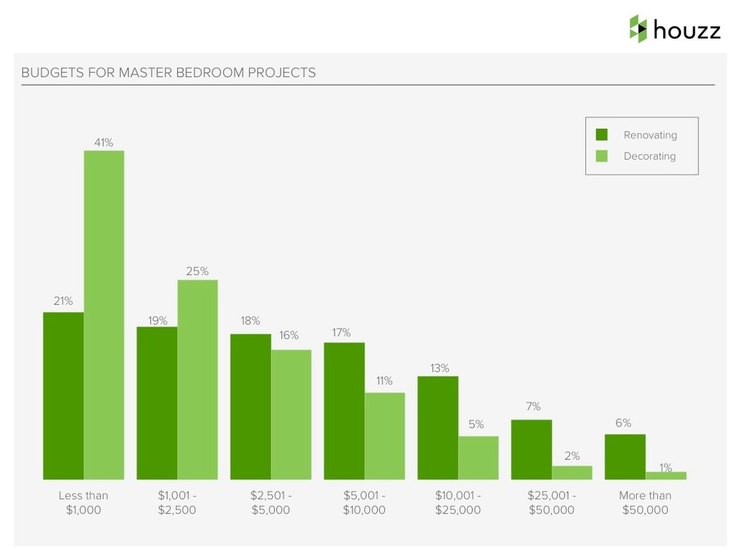Select the Renovating legend label

650,135
